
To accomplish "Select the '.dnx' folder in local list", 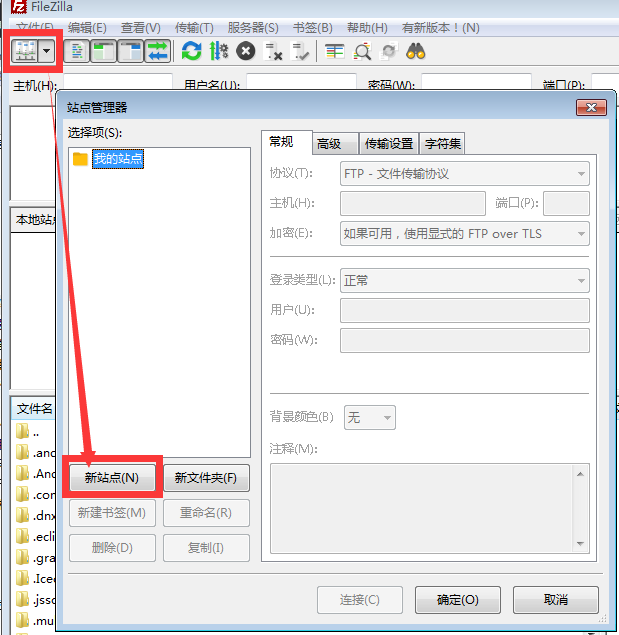I will [x=34, y=516].
